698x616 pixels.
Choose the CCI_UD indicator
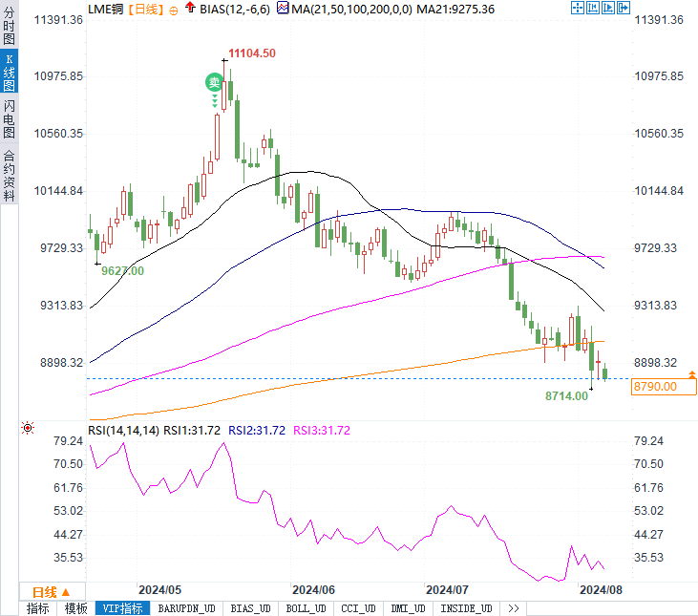pyautogui.click(x=358, y=608)
